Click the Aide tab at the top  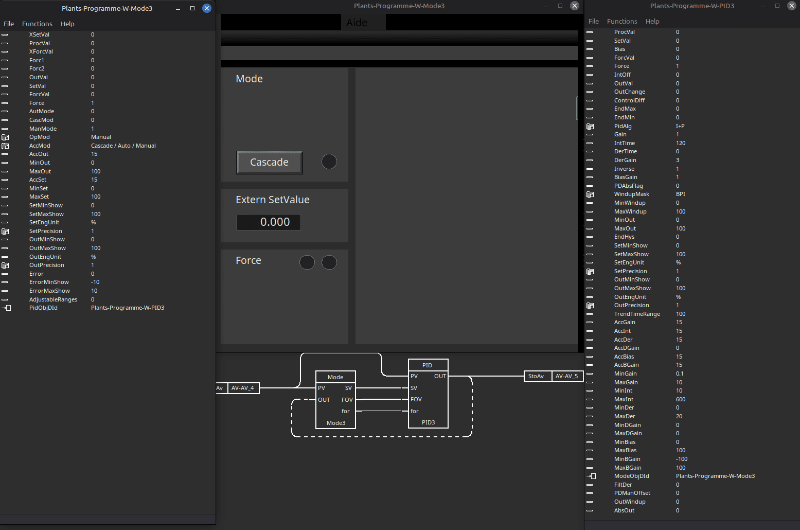357,22
